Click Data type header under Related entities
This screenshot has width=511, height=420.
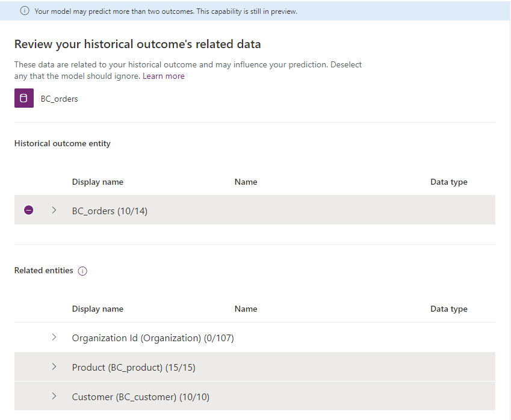tap(448, 309)
